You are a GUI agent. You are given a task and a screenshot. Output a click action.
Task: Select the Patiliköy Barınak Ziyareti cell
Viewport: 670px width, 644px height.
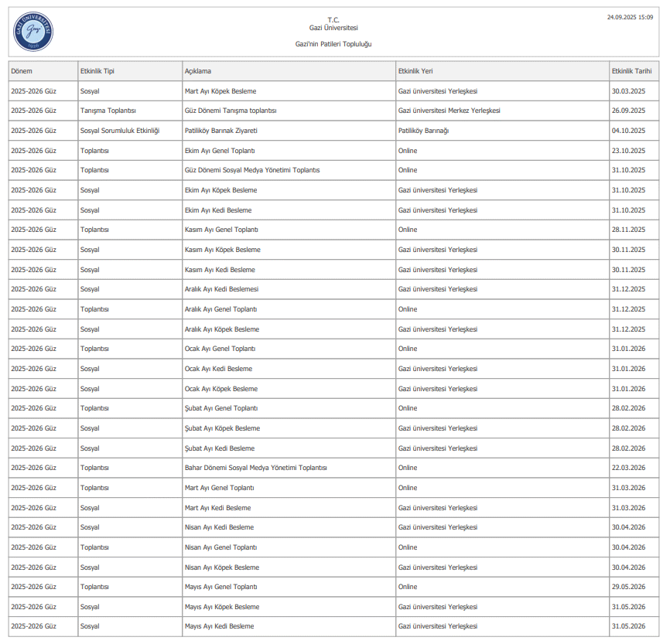[x=221, y=131]
